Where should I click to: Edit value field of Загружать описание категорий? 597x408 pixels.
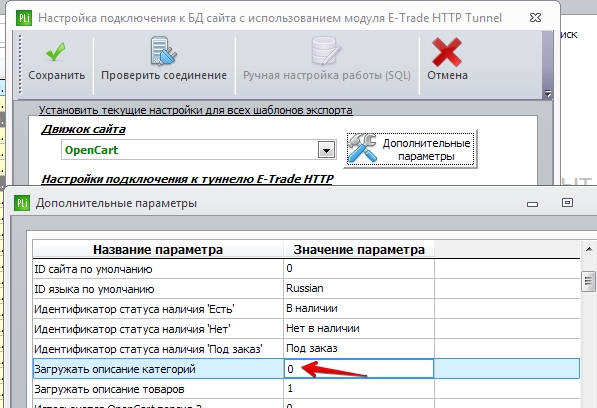(x=359, y=368)
